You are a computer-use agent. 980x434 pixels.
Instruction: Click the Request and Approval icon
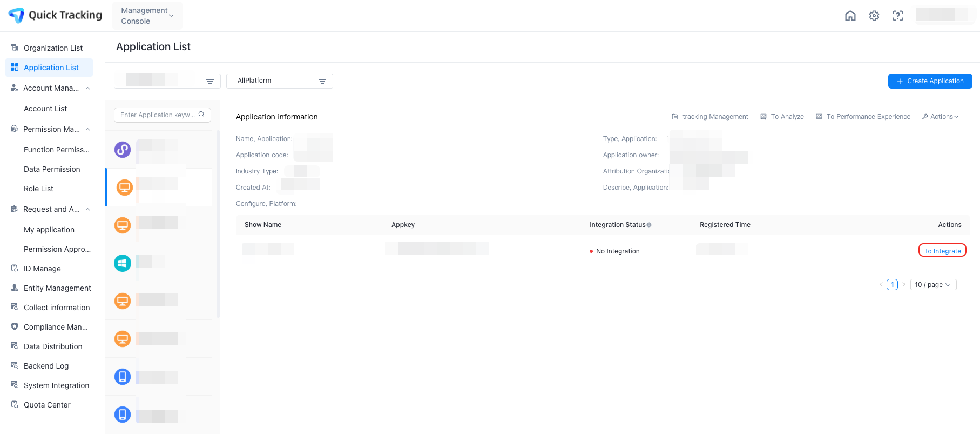pos(15,209)
